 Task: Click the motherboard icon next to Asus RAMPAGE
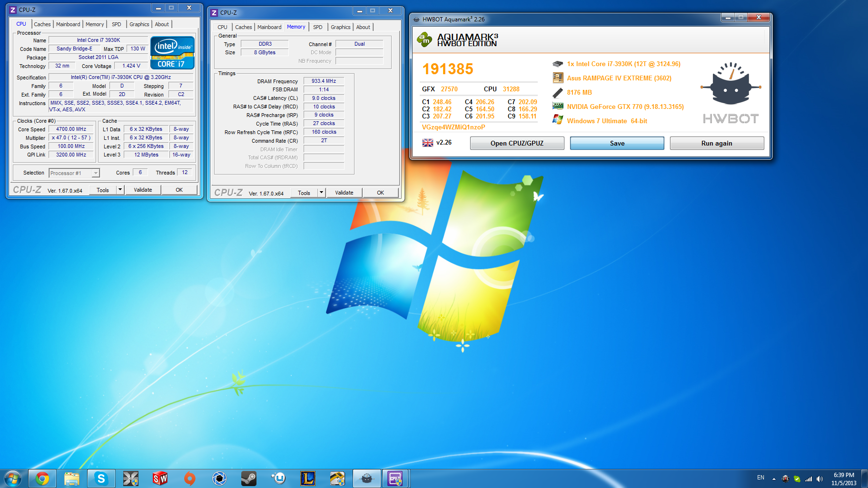click(x=558, y=78)
